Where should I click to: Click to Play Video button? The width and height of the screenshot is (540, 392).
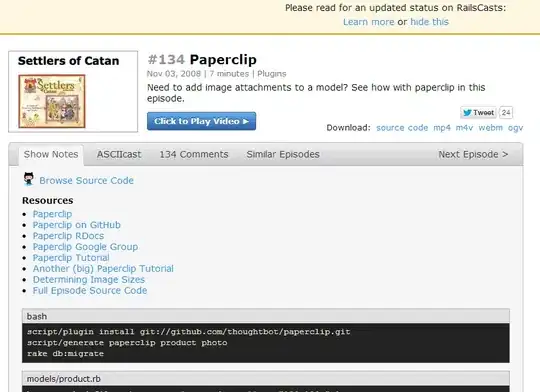(x=201, y=121)
